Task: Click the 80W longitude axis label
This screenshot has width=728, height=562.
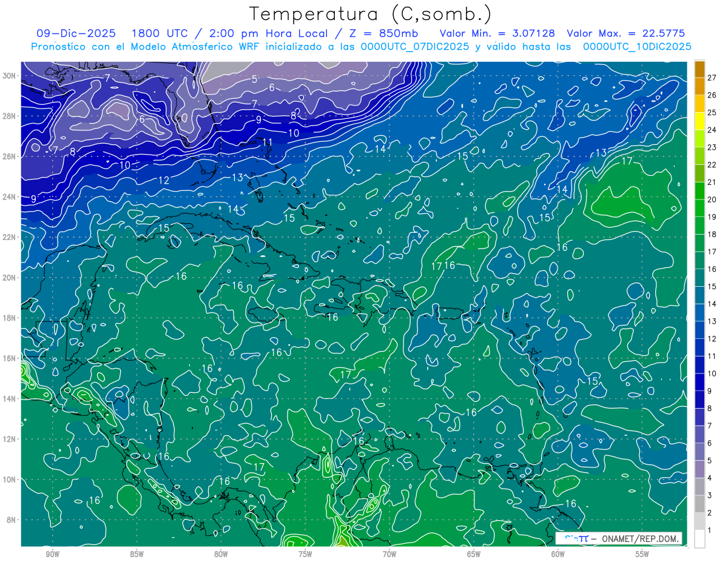Action: point(221,554)
